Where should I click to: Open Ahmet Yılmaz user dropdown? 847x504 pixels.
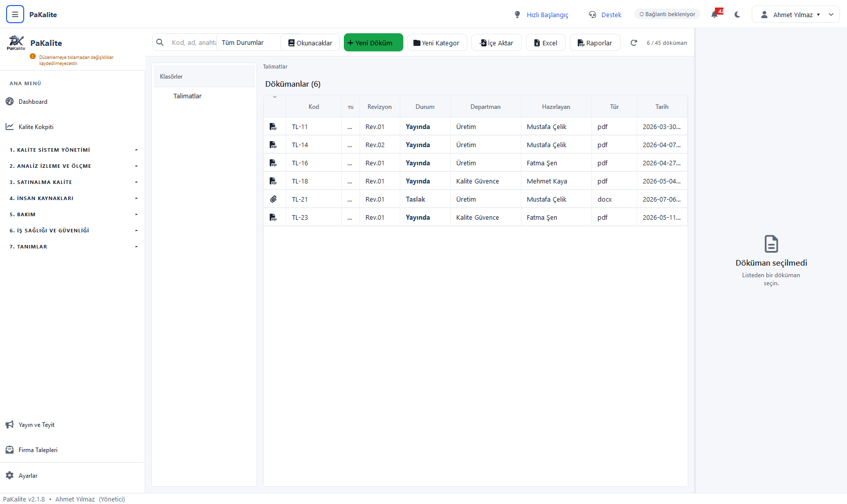tap(796, 15)
